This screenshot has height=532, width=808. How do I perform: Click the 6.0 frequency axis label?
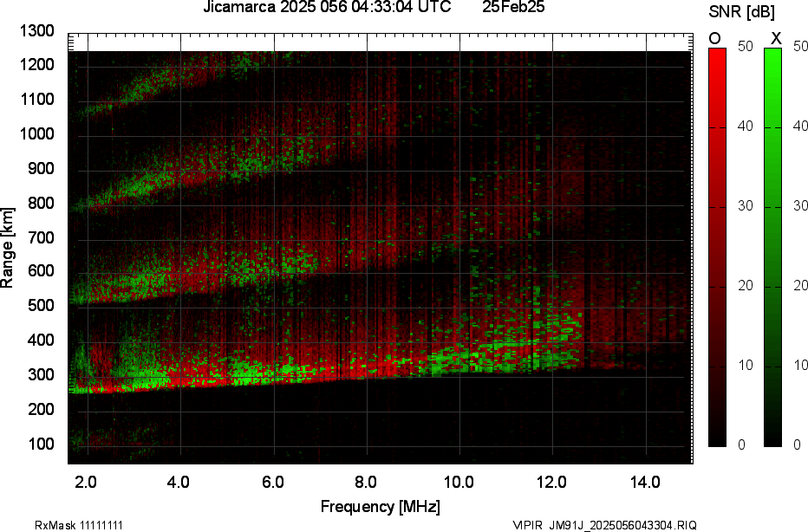[272, 483]
